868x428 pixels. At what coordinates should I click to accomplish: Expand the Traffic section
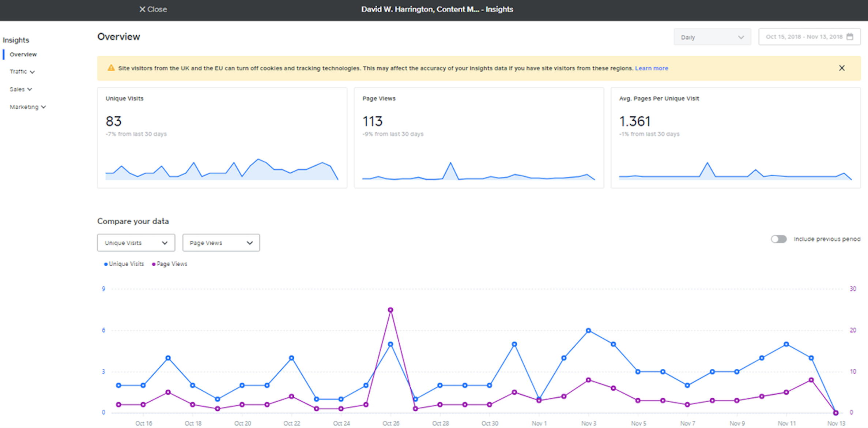[22, 72]
